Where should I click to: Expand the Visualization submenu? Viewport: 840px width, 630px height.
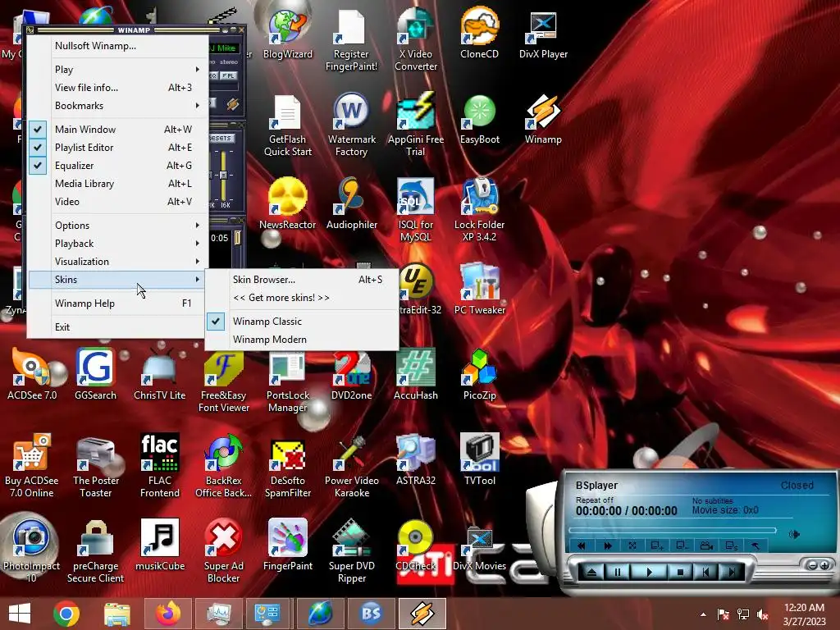[x=116, y=262]
